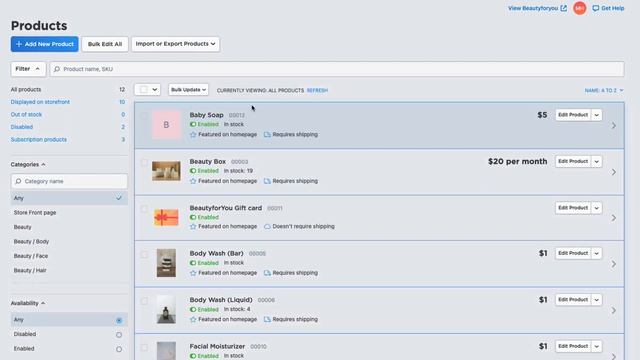Click Edit Product for BeautyforYou Gift card
This screenshot has height=360, width=640.
(573, 208)
